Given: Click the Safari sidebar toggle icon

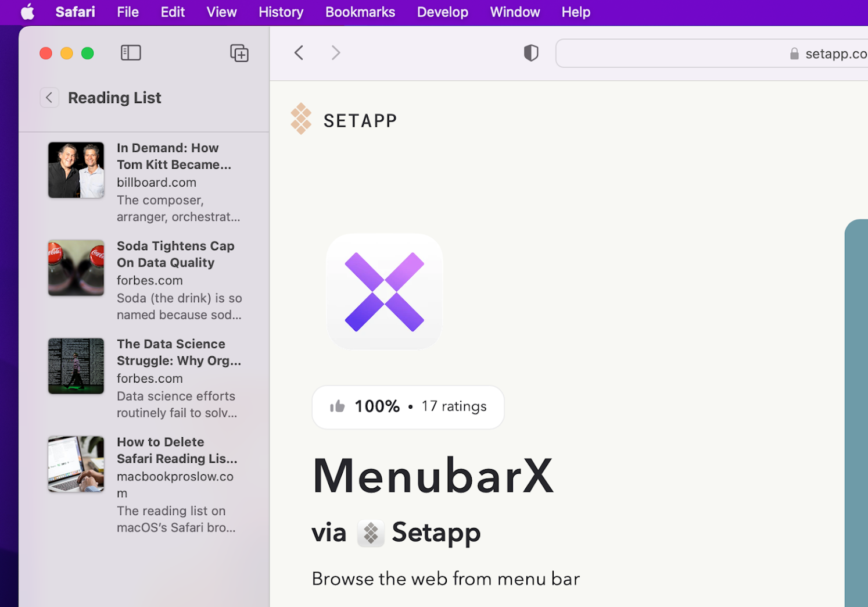Looking at the screenshot, I should coord(130,52).
